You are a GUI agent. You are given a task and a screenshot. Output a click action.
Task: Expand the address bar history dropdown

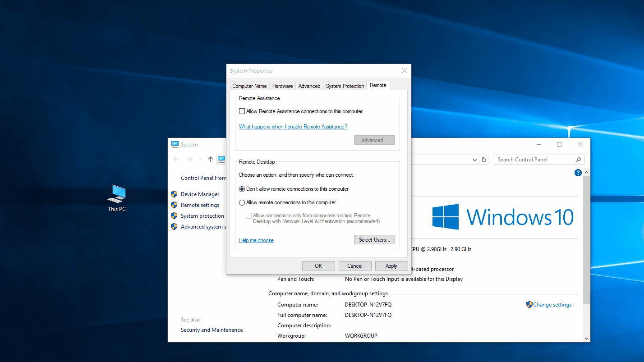pos(475,160)
